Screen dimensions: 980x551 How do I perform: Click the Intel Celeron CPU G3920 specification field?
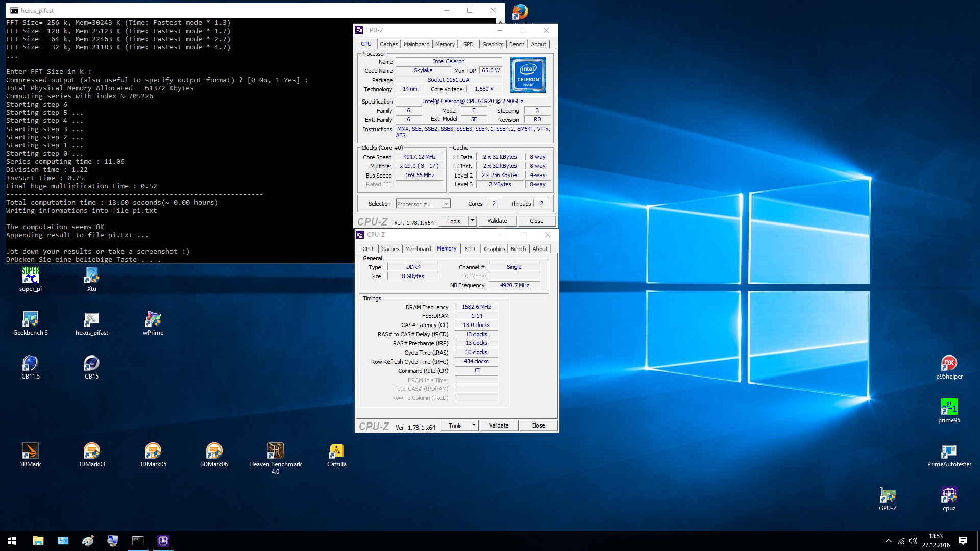click(473, 101)
